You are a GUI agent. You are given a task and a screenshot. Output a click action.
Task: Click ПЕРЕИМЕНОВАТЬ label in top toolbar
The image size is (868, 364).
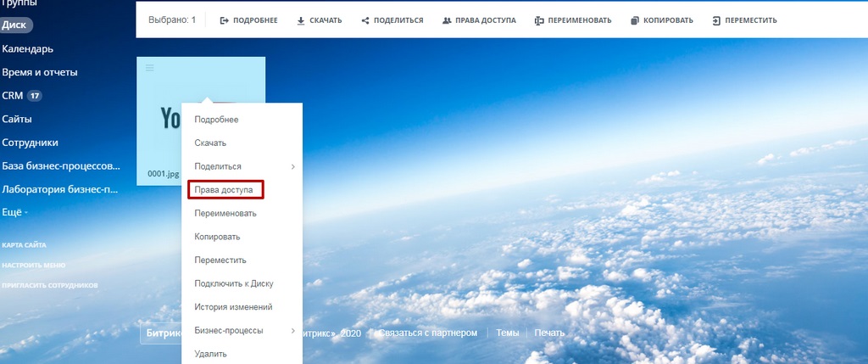pyautogui.click(x=580, y=20)
